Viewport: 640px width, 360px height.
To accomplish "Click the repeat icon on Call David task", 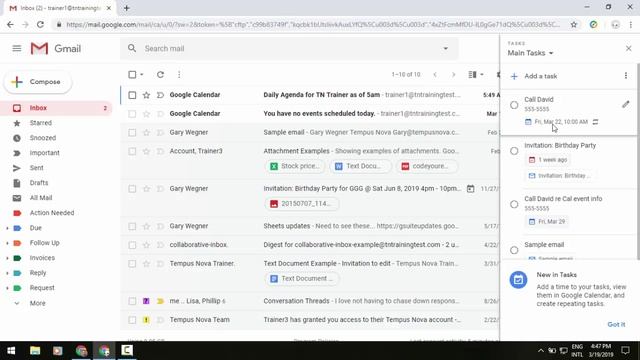I will 596,122.
